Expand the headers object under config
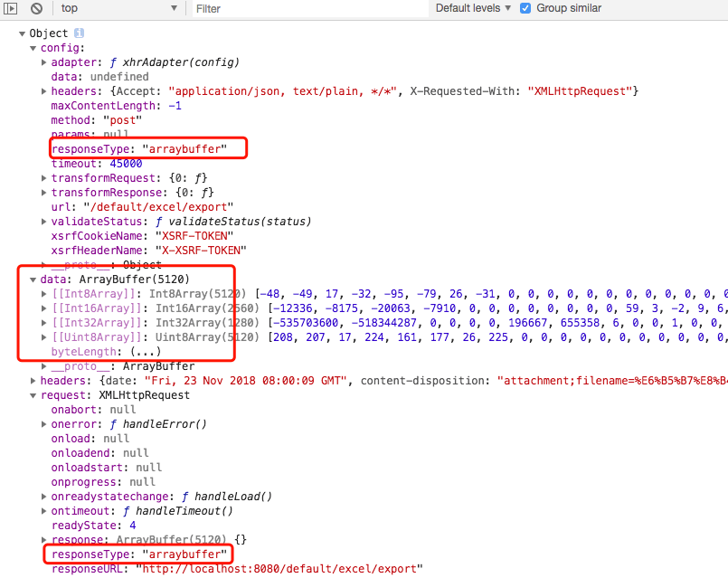Screen dimensions: 728x578 [43, 91]
